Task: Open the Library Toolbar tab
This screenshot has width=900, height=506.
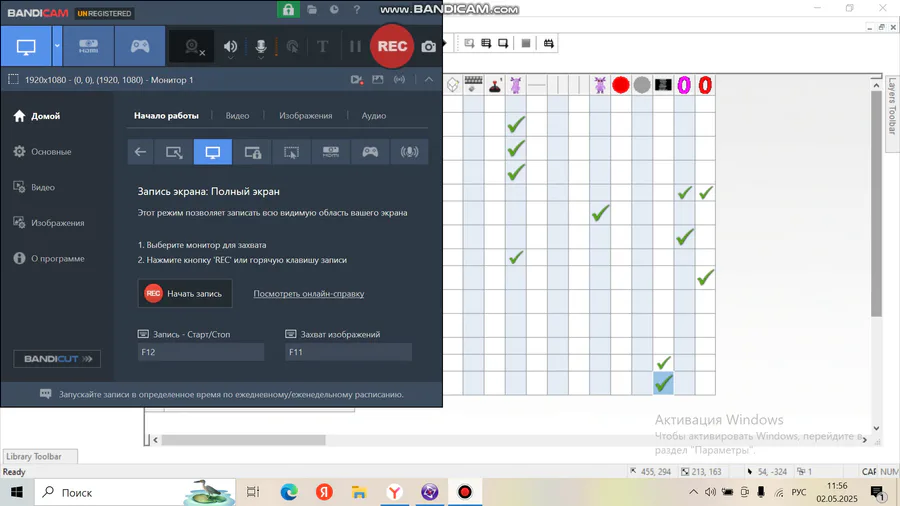Action: click(x=40, y=457)
